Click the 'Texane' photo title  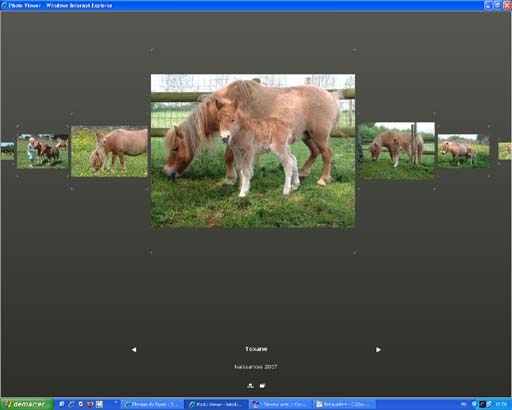256,349
